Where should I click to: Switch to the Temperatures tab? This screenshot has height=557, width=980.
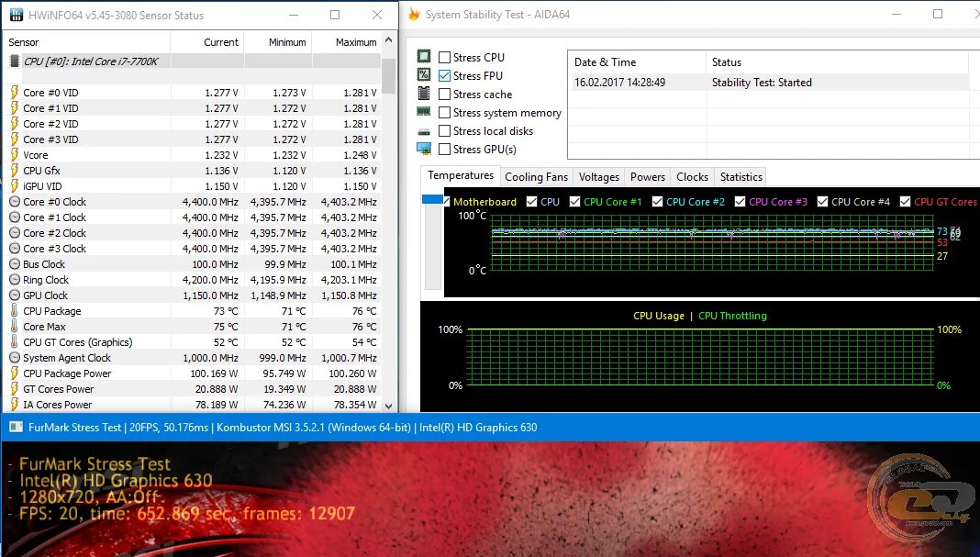461,175
